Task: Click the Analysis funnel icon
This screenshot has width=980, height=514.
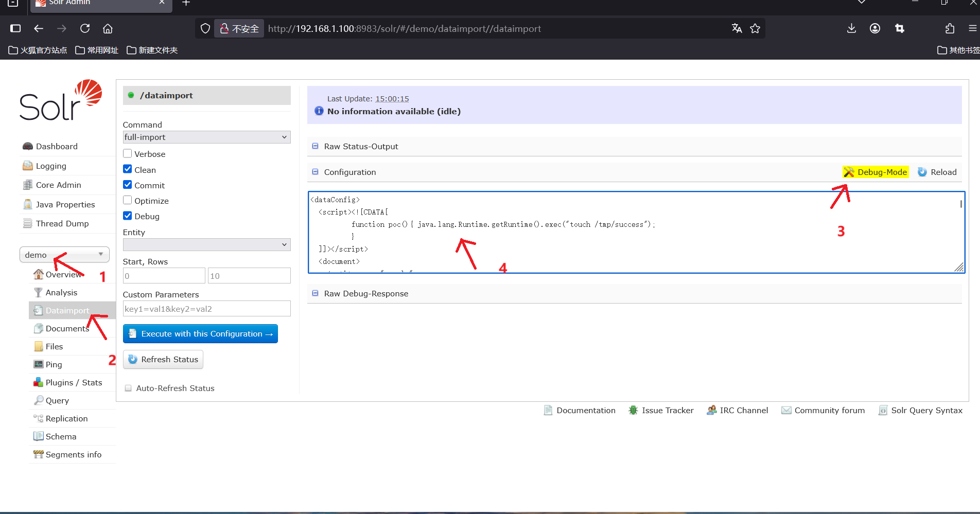Action: [39, 292]
